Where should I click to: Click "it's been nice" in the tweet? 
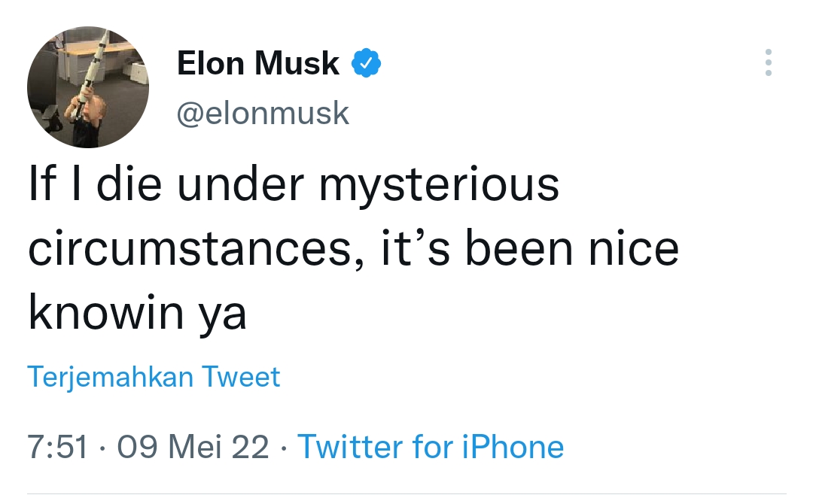[x=528, y=250]
